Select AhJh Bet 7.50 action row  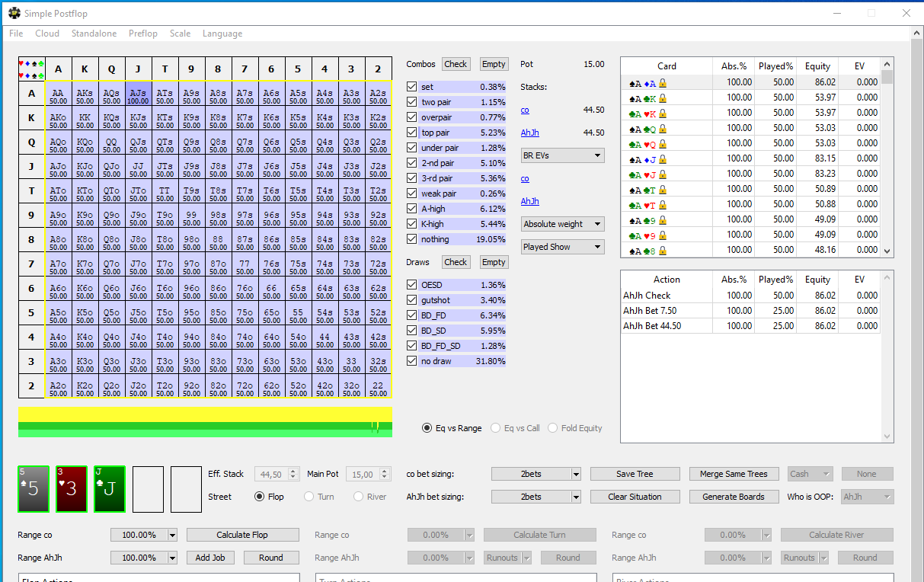tap(750, 311)
